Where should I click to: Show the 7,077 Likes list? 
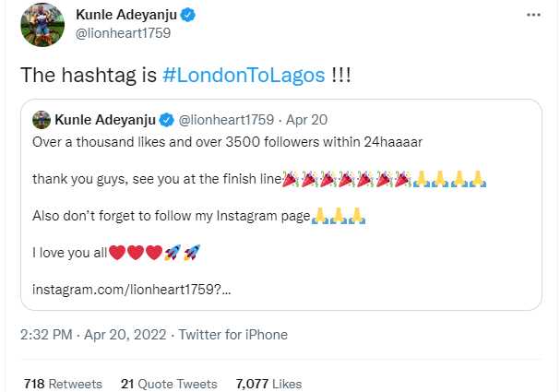[268, 384]
